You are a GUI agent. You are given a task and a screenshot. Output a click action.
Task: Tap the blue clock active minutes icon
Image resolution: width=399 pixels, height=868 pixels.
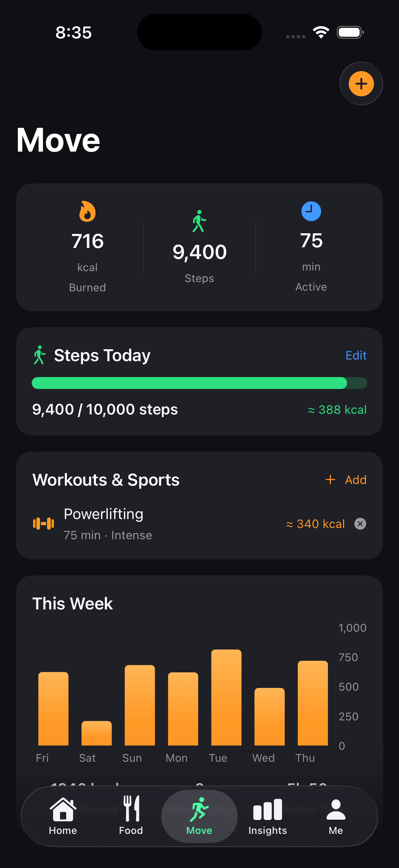[x=311, y=211]
